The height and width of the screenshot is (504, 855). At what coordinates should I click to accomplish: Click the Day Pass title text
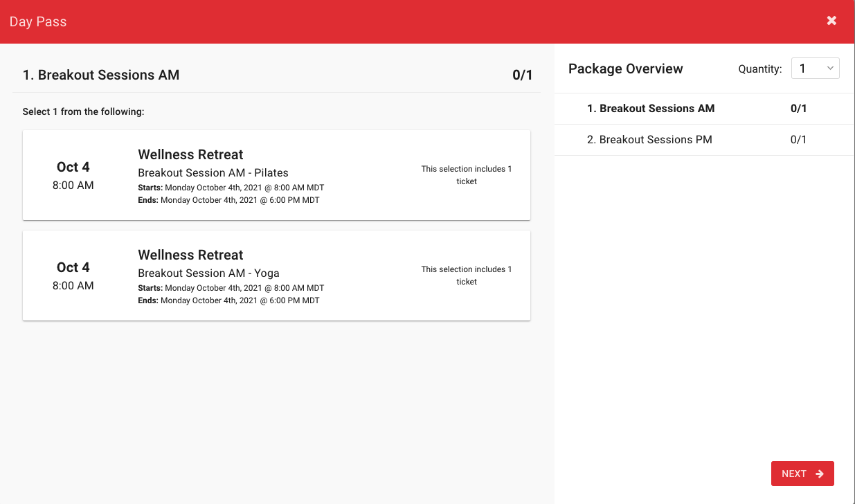click(x=38, y=21)
